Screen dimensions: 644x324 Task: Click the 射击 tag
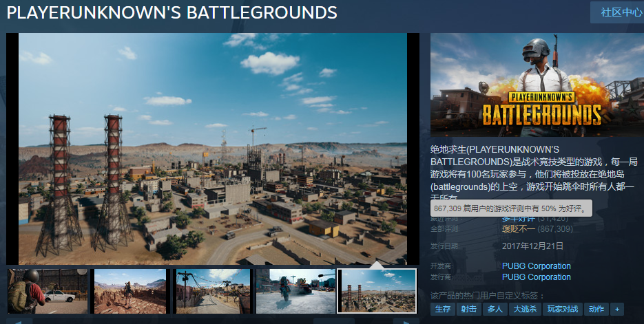tap(468, 310)
